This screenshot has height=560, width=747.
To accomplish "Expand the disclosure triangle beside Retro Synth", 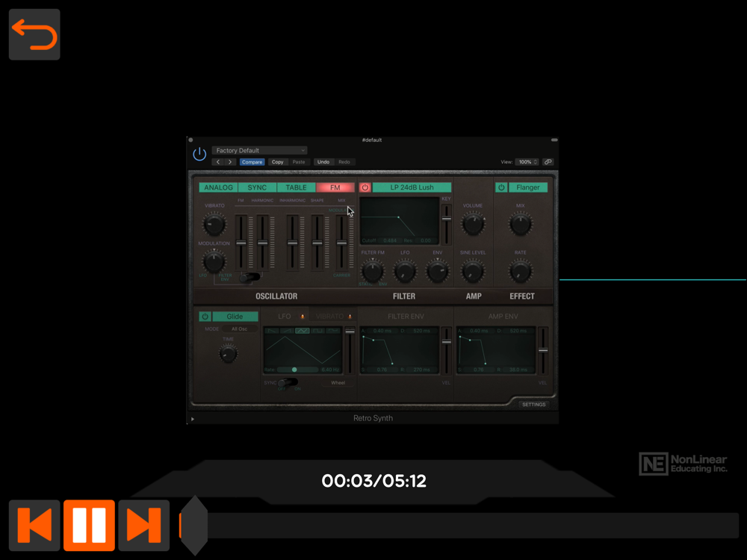I will [193, 419].
